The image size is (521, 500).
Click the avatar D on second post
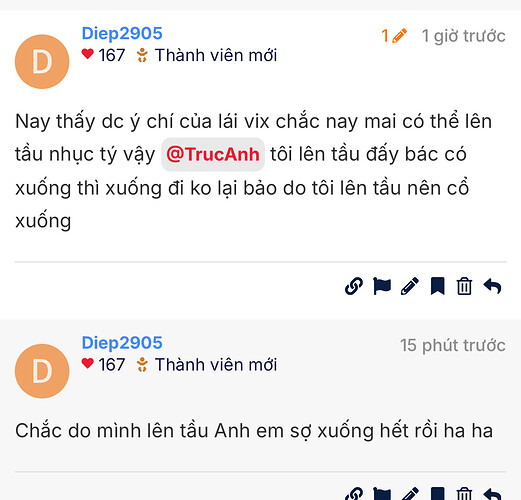[42, 371]
